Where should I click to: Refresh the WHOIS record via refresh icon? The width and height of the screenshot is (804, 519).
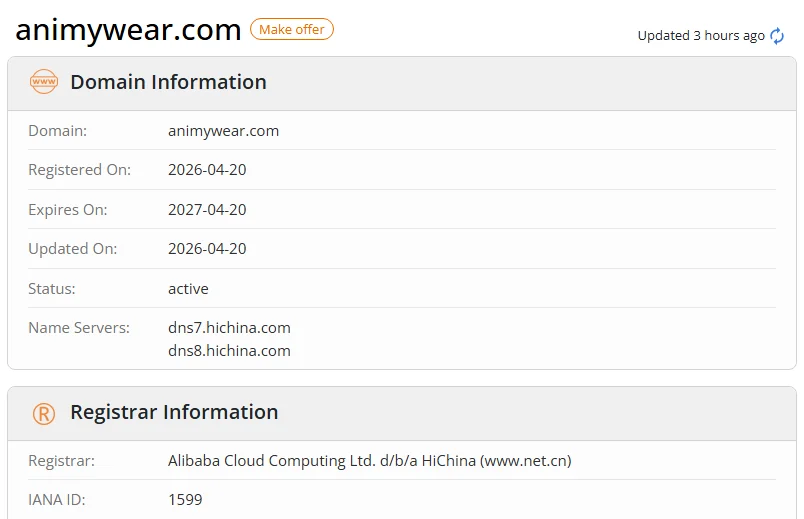point(777,36)
